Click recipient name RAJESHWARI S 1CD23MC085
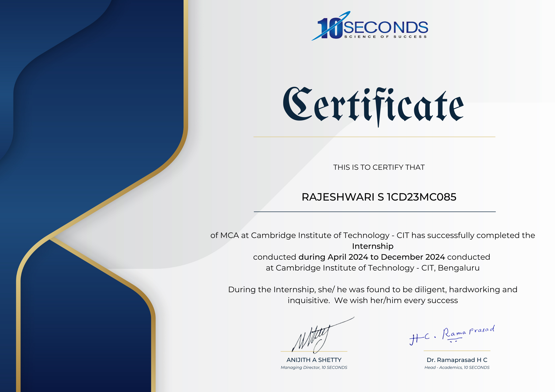 point(379,197)
